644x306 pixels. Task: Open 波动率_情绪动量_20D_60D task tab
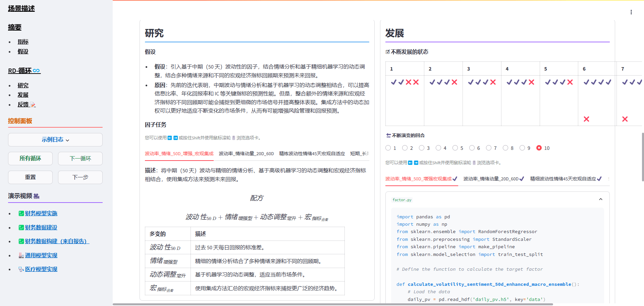pyautogui.click(x=246, y=154)
